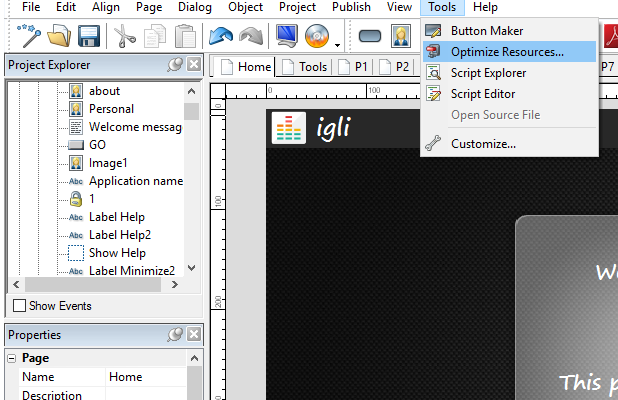The height and width of the screenshot is (400, 618).
Task: Save project with the floppy disk icon
Action: click(88, 38)
